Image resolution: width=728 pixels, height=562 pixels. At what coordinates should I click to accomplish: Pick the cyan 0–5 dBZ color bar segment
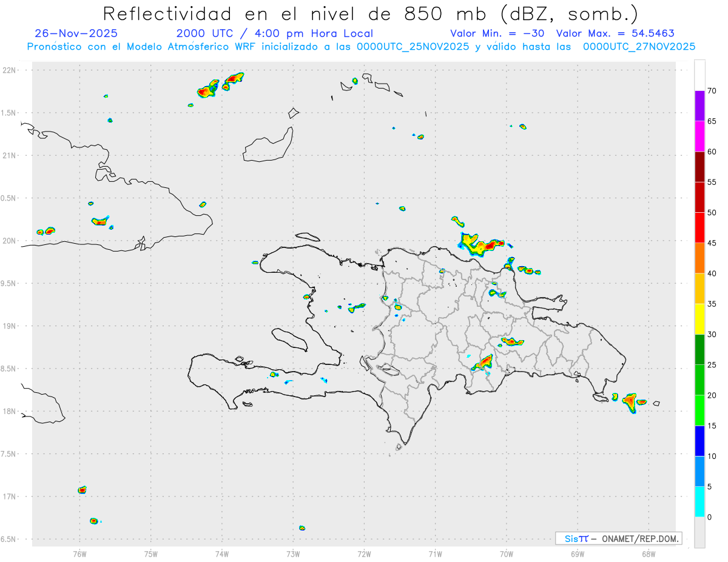point(699,502)
